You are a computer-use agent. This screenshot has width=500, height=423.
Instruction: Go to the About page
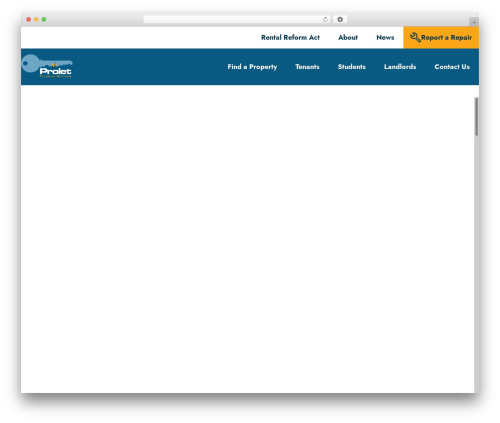(348, 37)
